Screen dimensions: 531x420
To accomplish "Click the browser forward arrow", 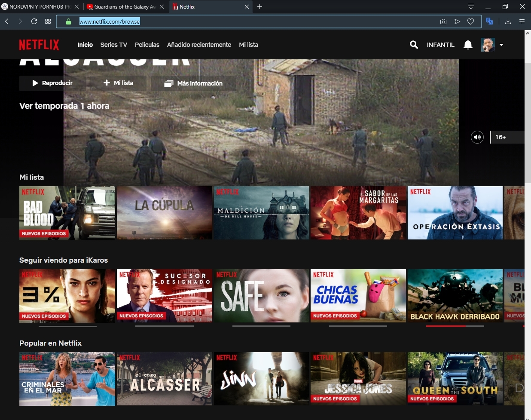I will click(20, 21).
